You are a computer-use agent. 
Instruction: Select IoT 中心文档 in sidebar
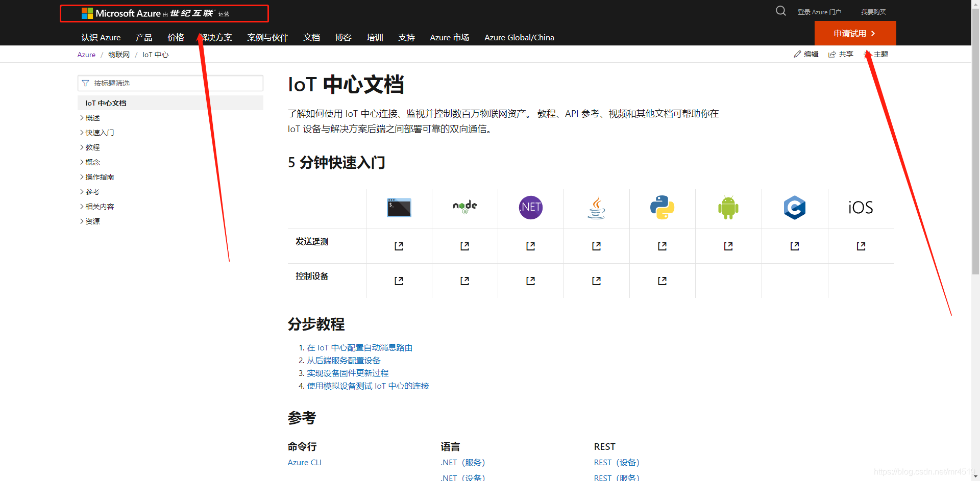click(x=170, y=103)
